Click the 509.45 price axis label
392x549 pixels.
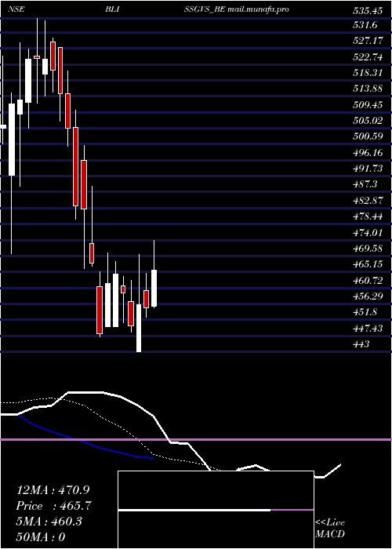pyautogui.click(x=368, y=104)
